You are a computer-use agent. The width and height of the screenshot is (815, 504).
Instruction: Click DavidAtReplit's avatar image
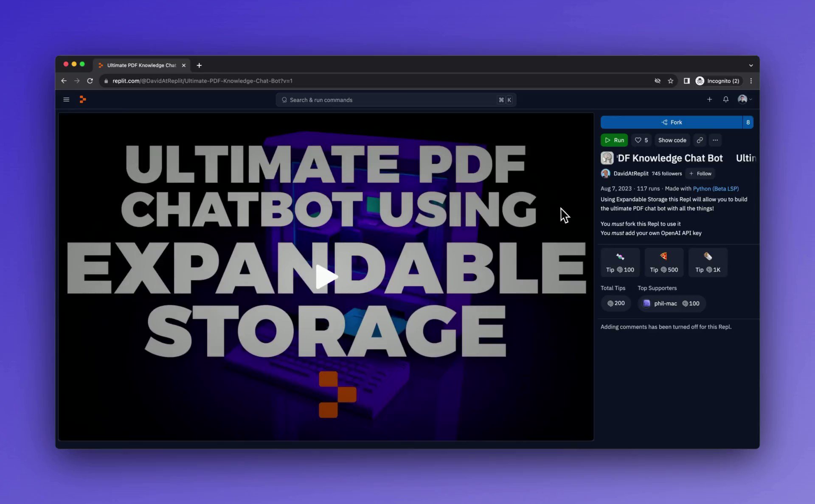pos(606,174)
